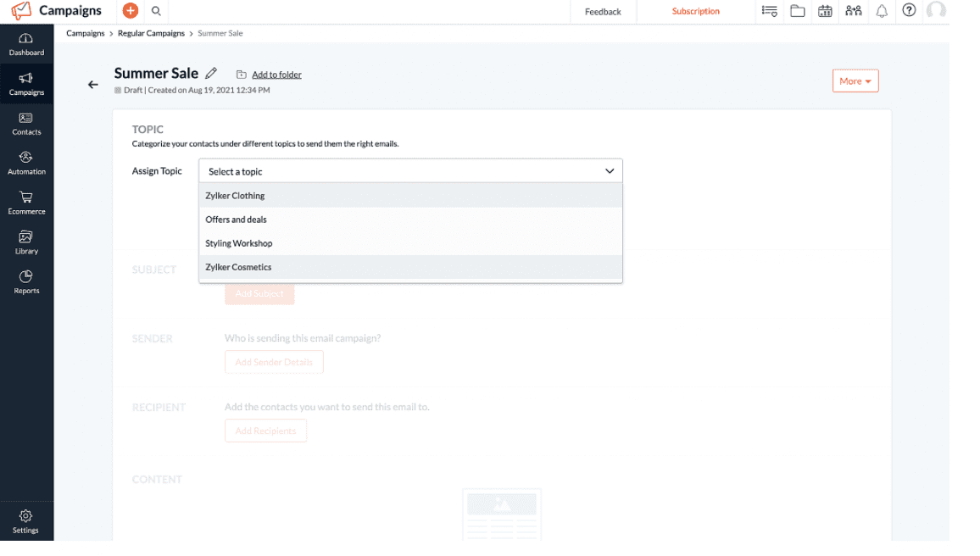Open the Subscription link
The height and width of the screenshot is (556, 980).
(695, 12)
